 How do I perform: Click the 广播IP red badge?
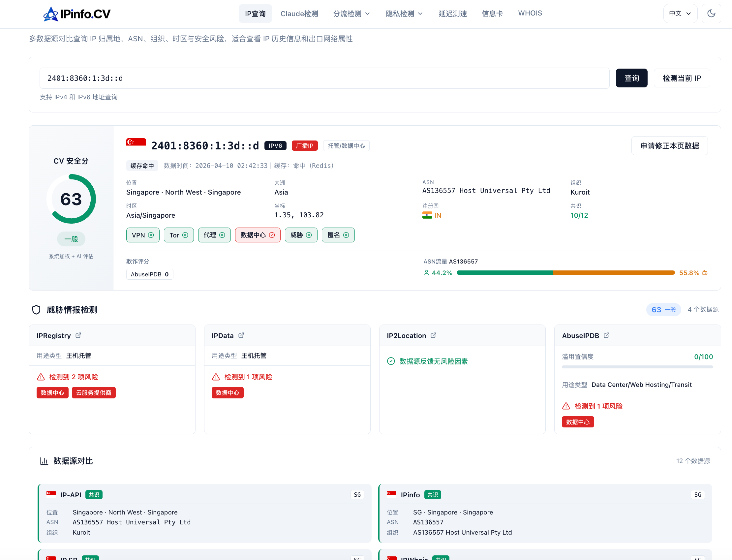[x=305, y=146]
